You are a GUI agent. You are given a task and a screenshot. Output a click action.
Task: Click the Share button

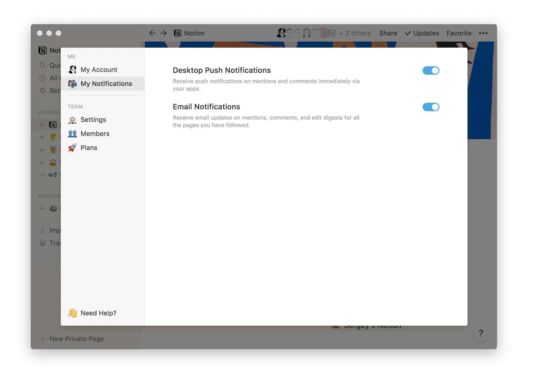(x=388, y=33)
